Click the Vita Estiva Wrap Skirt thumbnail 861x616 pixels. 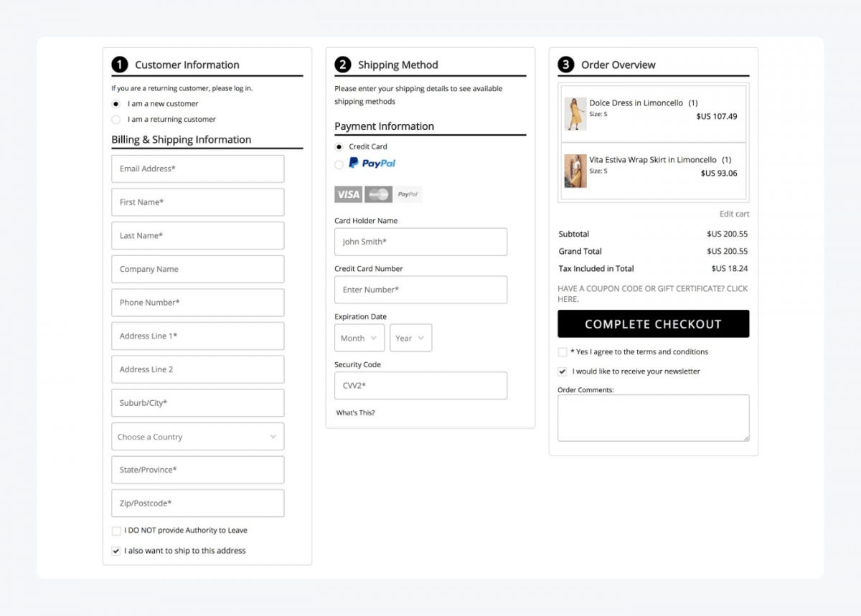coord(575,171)
